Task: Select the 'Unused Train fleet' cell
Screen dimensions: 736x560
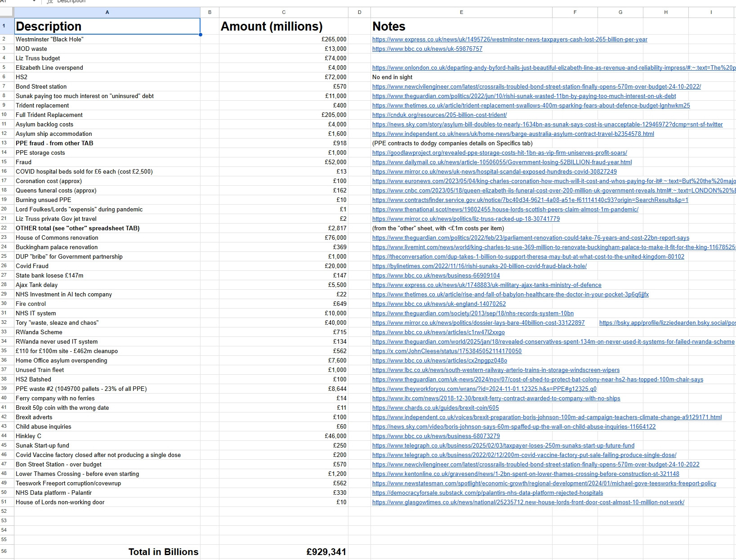Action: [107, 370]
